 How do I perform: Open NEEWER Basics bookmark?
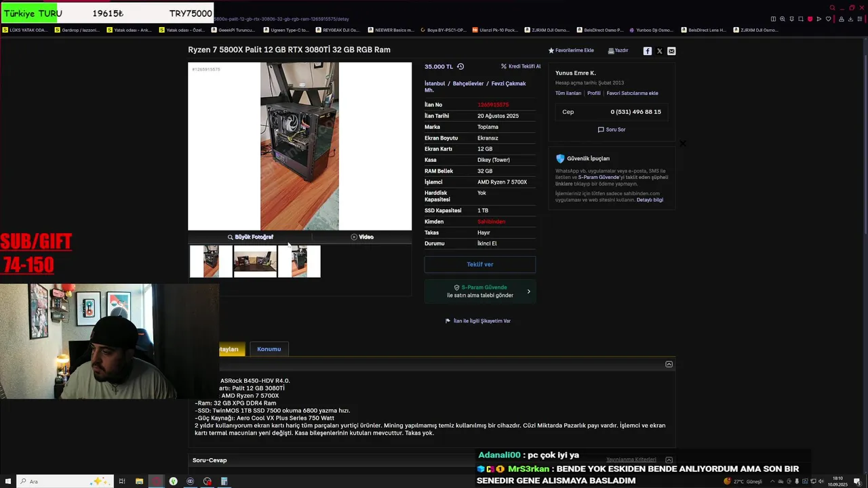391,30
